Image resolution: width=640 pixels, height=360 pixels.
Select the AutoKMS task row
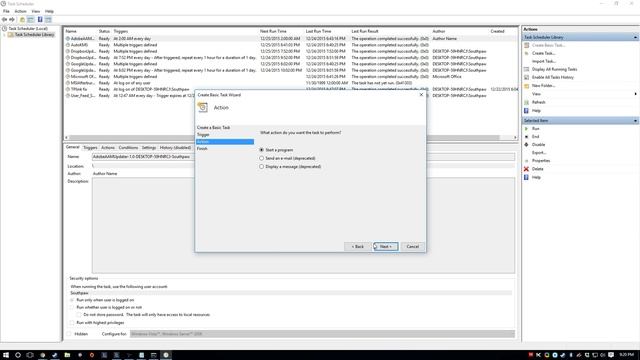(290, 45)
